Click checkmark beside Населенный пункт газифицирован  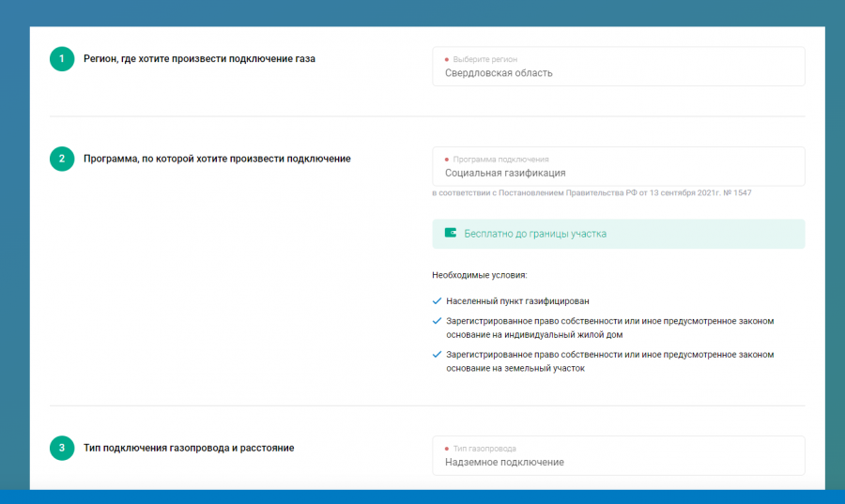tap(437, 301)
